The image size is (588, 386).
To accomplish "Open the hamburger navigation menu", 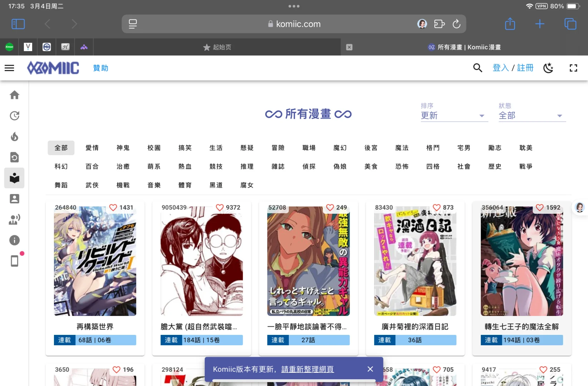I will coord(9,68).
